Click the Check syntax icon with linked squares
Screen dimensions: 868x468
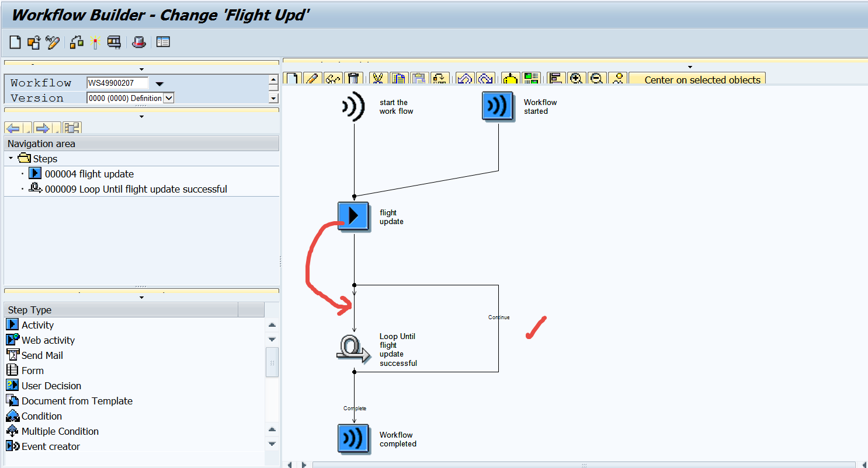(x=77, y=42)
